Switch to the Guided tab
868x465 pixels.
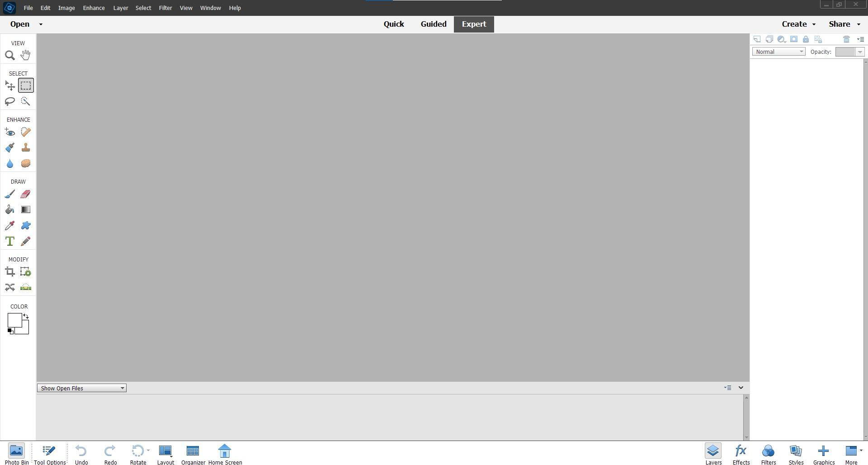pyautogui.click(x=433, y=24)
